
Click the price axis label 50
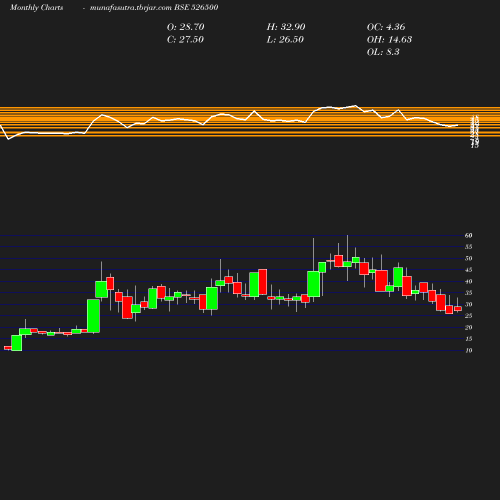point(469,259)
